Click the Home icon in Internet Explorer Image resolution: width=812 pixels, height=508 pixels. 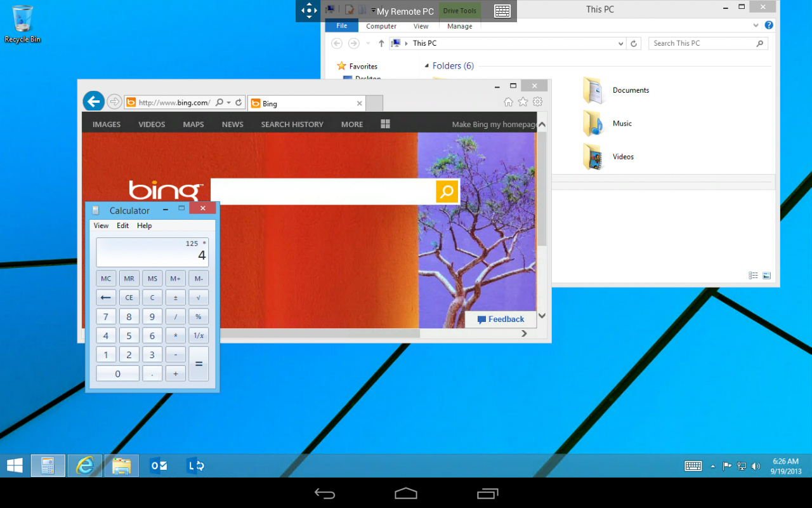507,102
